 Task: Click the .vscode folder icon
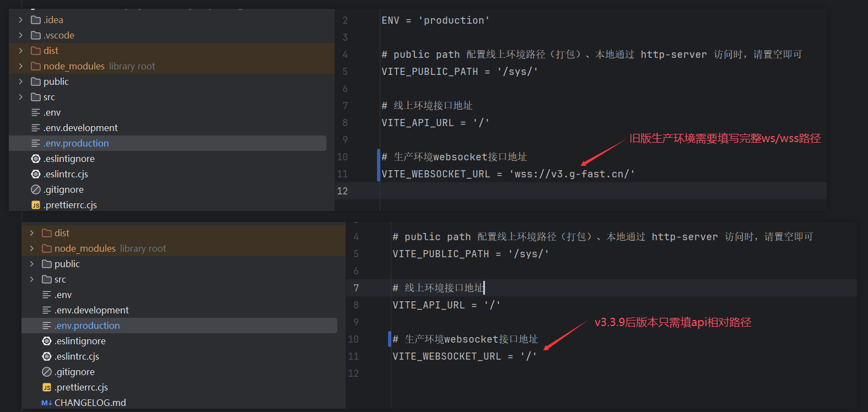tap(36, 35)
